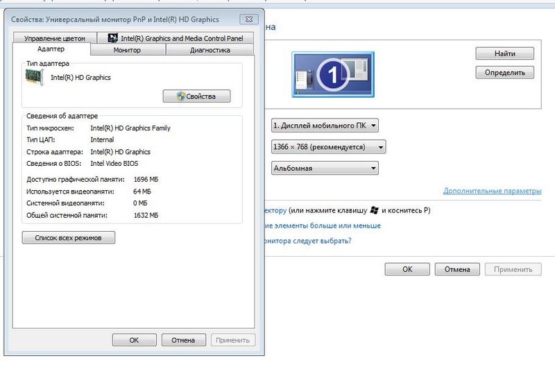
Task: Select the monitor 1 display thumbnail
Action: (332, 75)
